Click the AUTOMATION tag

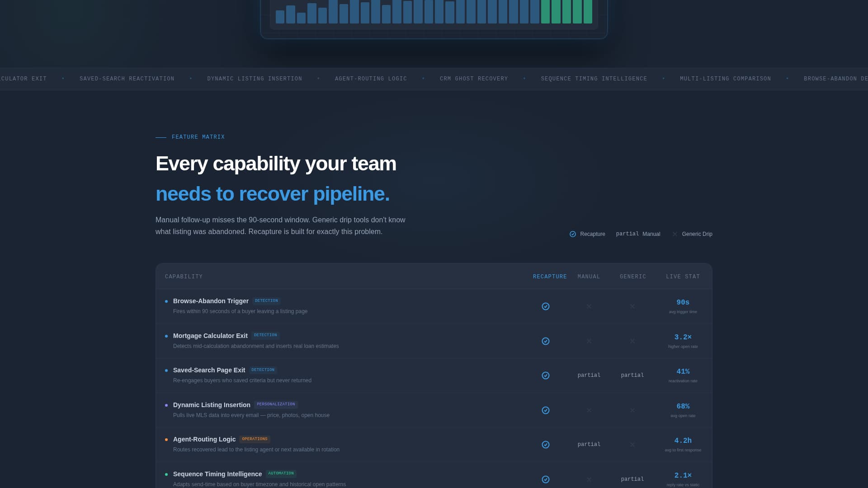(x=281, y=474)
